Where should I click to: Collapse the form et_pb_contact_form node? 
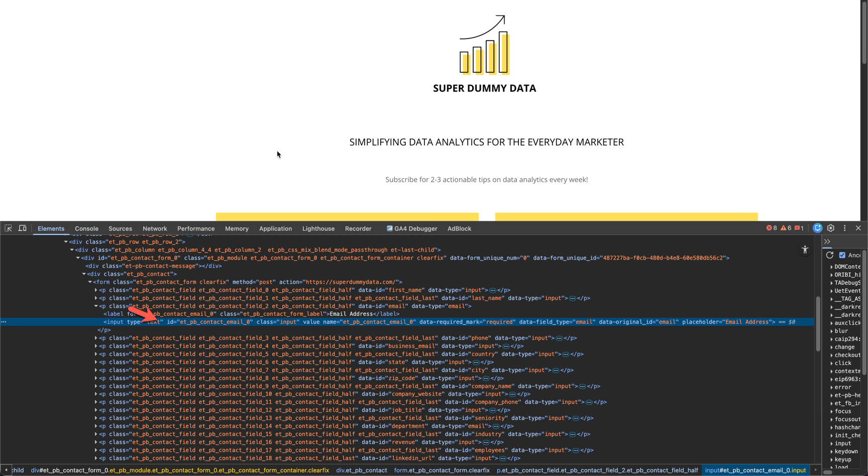click(90, 282)
